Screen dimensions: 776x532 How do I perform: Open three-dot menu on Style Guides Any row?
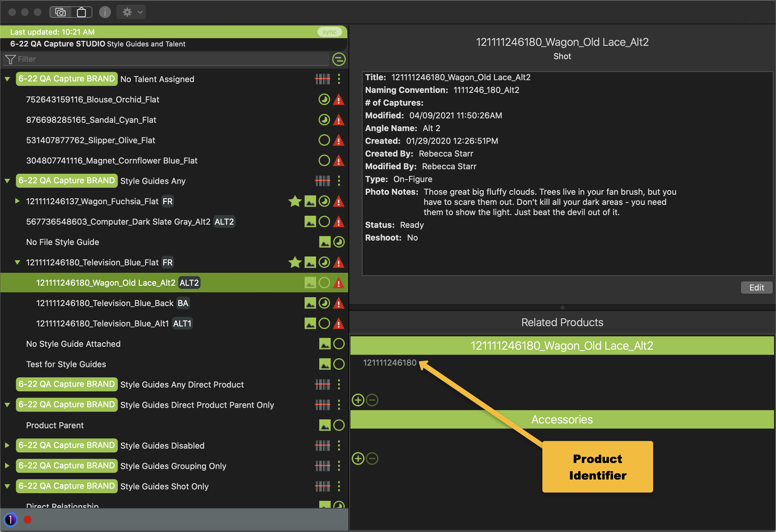click(339, 181)
